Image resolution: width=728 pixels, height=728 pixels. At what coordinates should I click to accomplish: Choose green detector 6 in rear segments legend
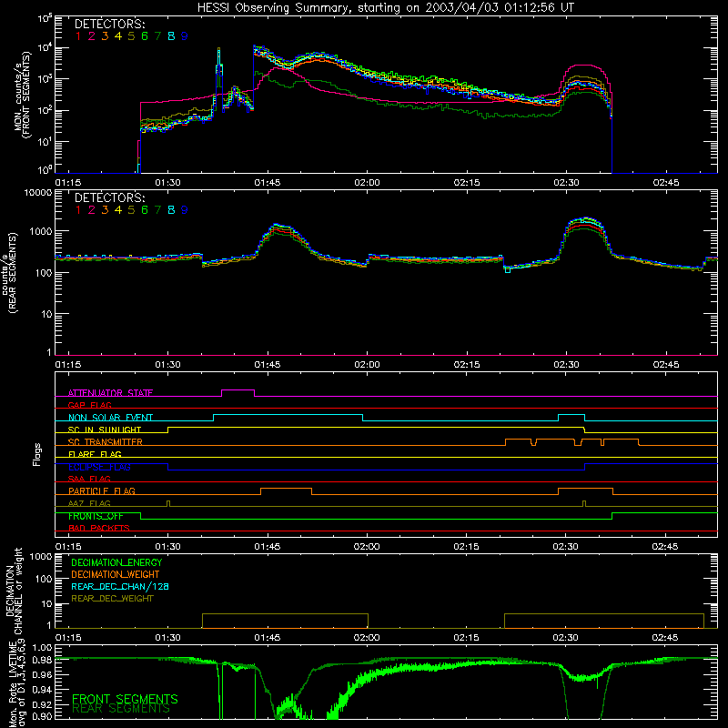tap(145, 210)
